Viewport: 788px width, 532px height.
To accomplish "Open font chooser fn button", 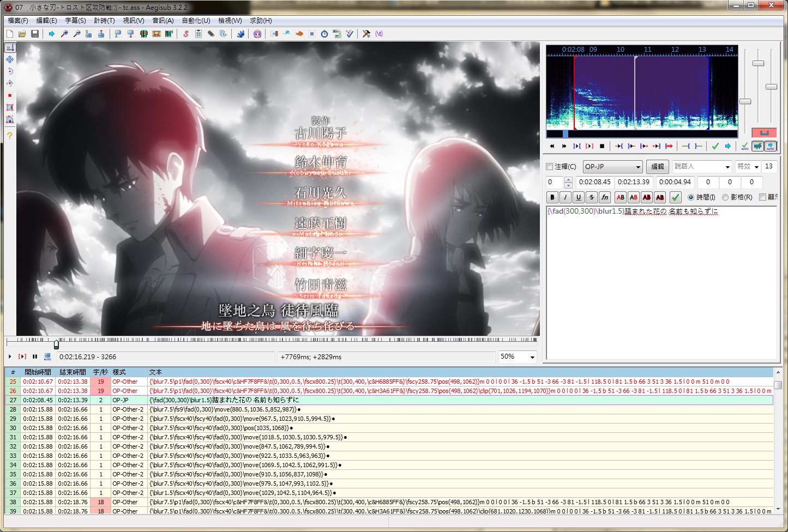I will [605, 197].
